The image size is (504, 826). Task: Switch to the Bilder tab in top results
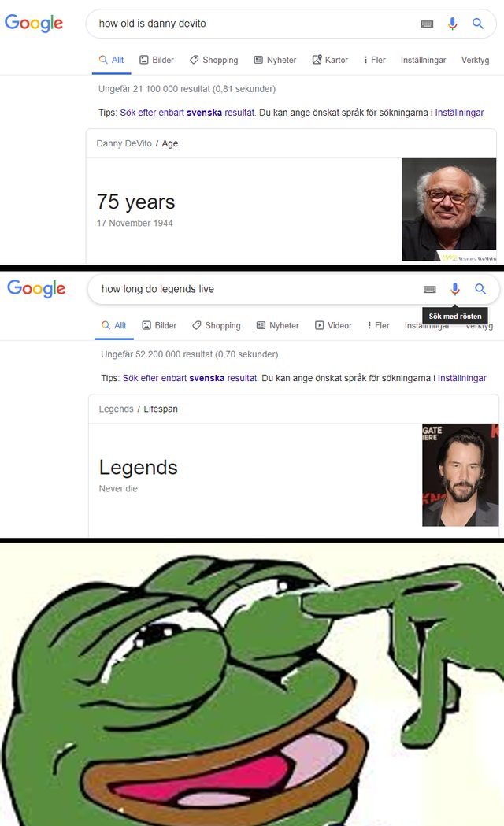(157, 60)
